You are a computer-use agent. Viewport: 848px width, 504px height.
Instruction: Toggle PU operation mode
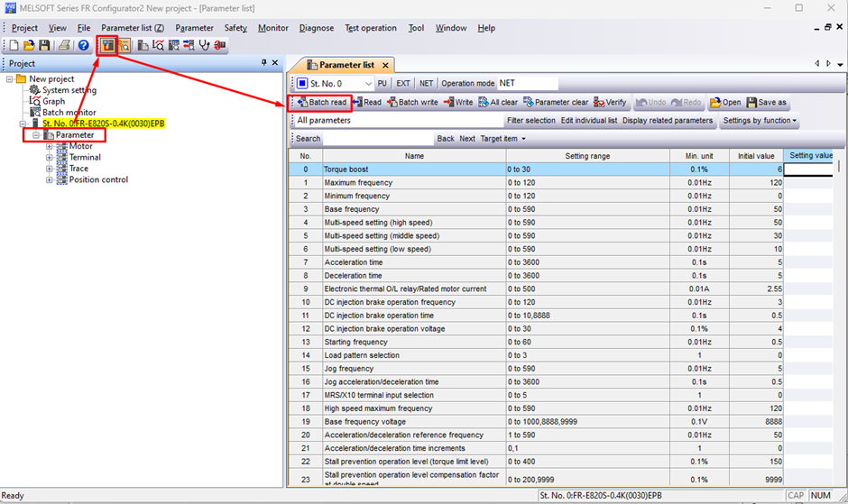coord(383,83)
